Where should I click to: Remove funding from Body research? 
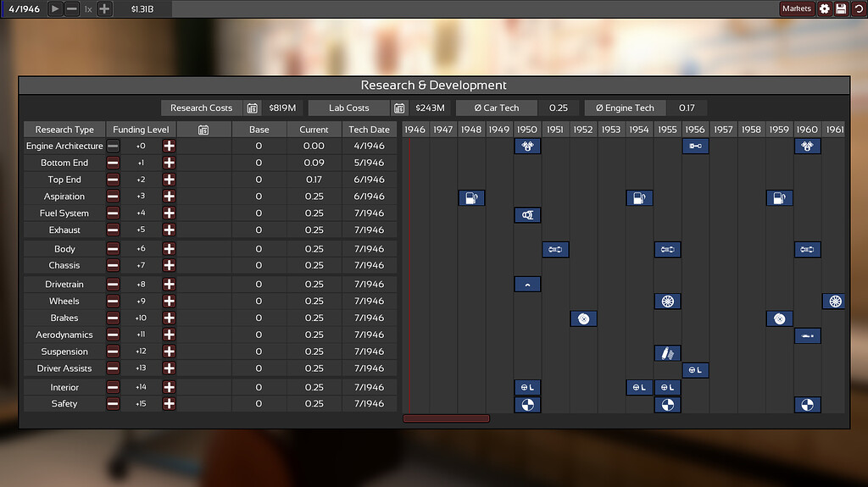tap(113, 249)
